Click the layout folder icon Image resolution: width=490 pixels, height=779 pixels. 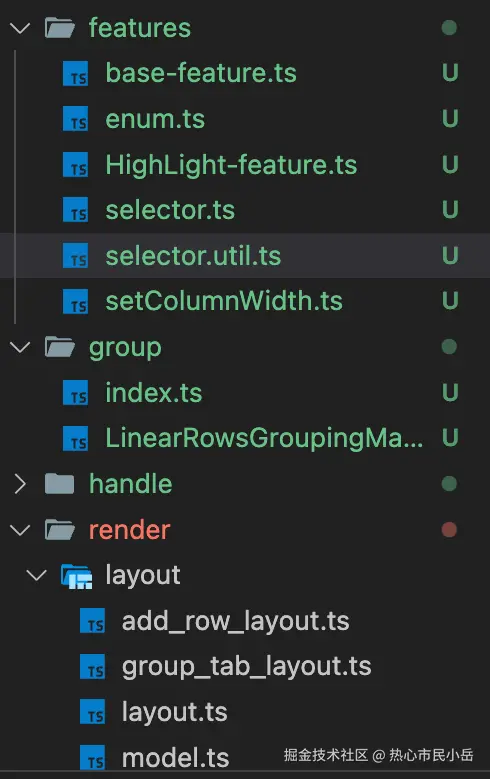coord(77,576)
